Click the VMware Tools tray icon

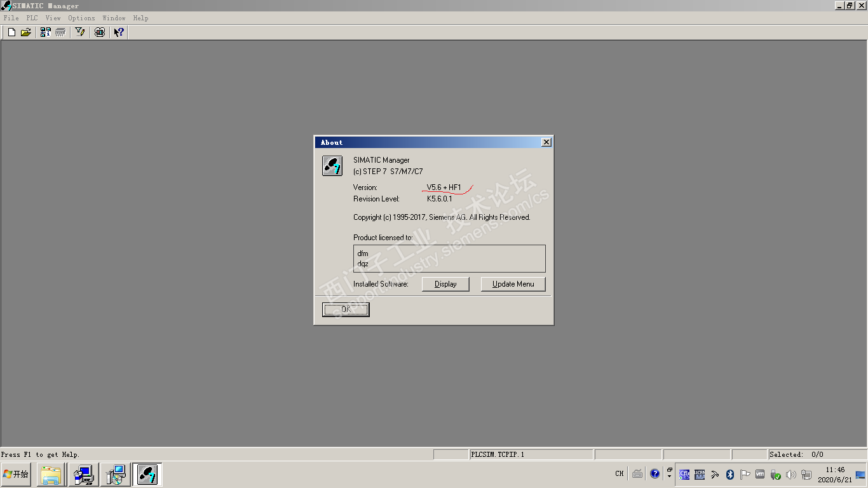760,474
